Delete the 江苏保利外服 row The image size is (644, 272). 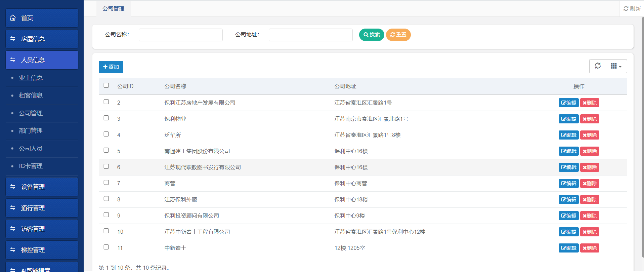[590, 200]
